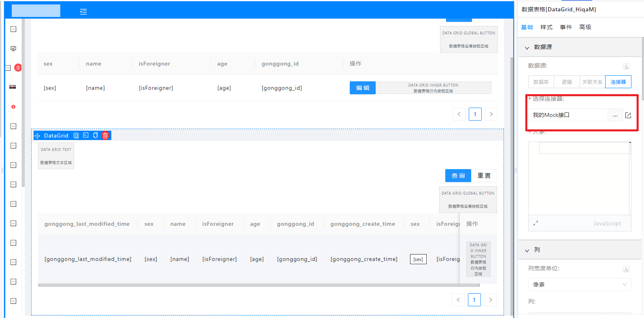
Task: Select 数据库 as the data source type
Action: click(x=541, y=82)
